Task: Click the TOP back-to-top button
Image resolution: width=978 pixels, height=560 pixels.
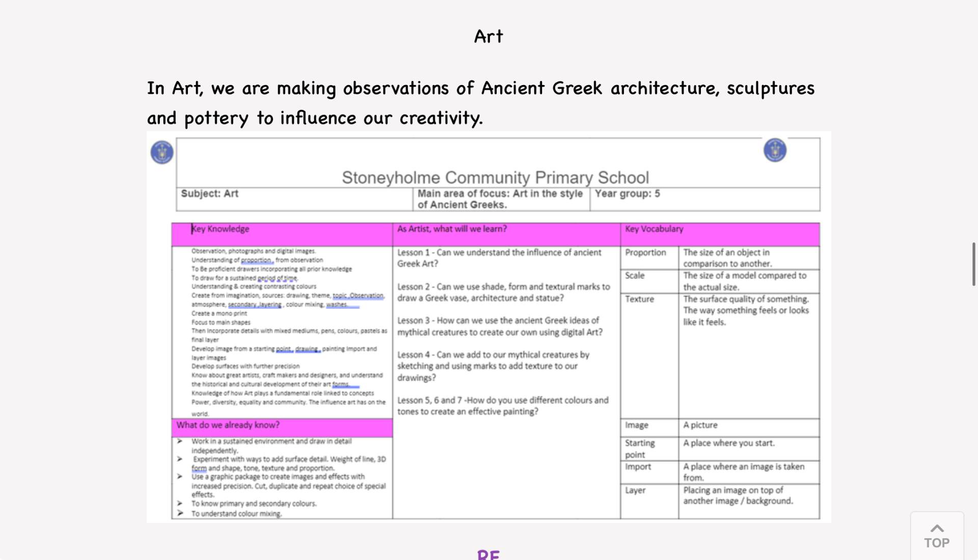Action: (937, 536)
